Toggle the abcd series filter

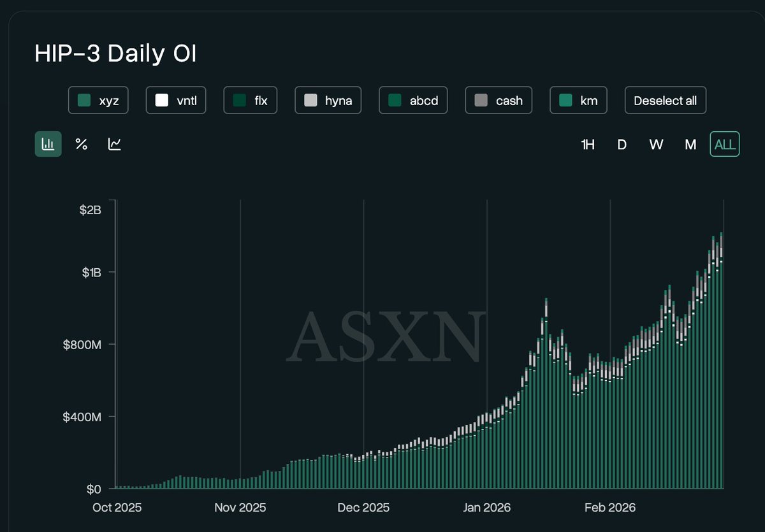pyautogui.click(x=414, y=100)
